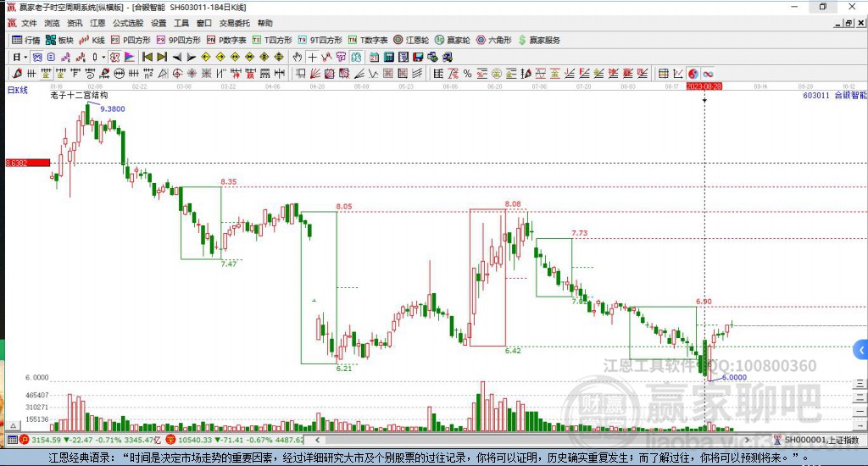Open 行情 market quotes view
This screenshot has width=868, height=466.
tap(26, 40)
